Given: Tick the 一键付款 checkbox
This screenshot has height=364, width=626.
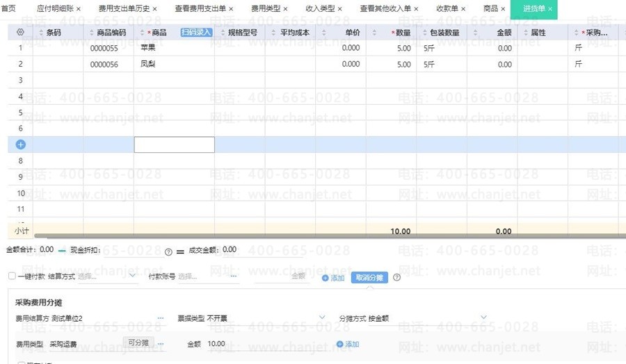Looking at the screenshot, I should [12, 276].
